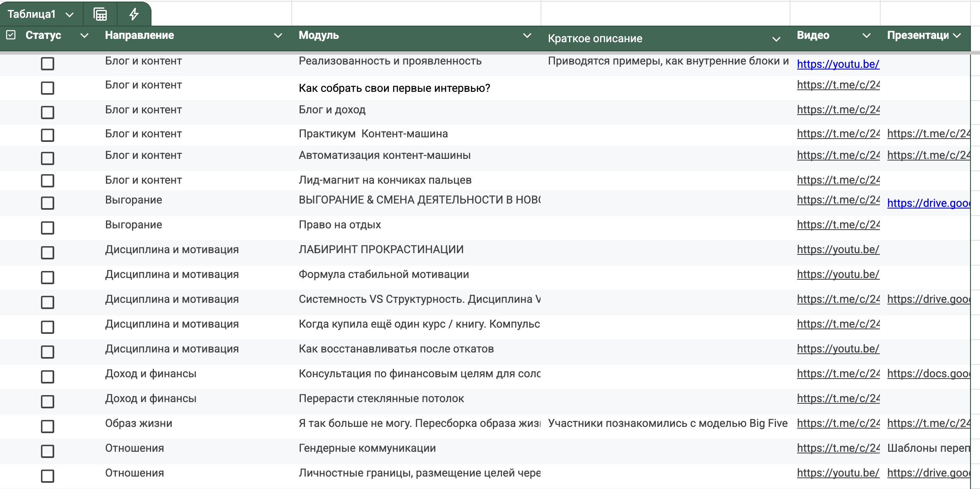Open docs.google link for Консультация по финансовым целям
980x489 pixels.
pyautogui.click(x=929, y=374)
